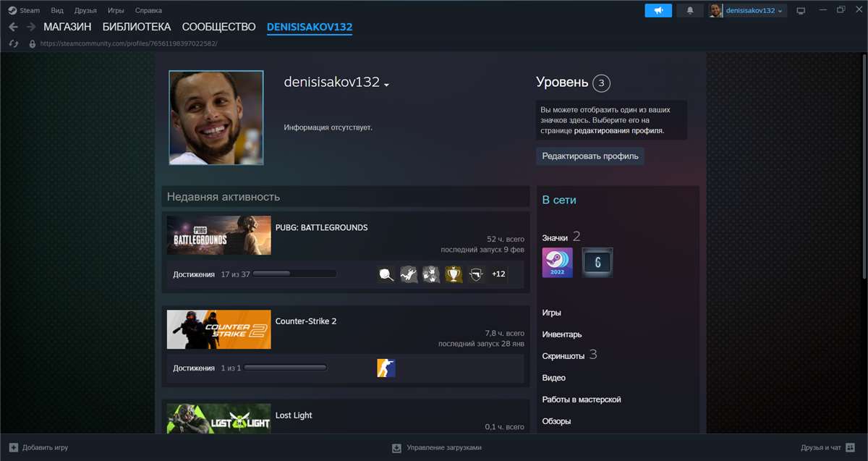Click the Steam logo menu

coord(12,11)
